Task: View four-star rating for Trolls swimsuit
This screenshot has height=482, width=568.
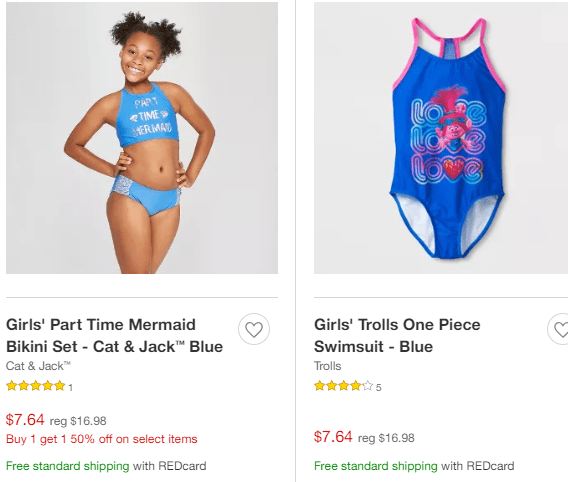Action: click(x=343, y=386)
